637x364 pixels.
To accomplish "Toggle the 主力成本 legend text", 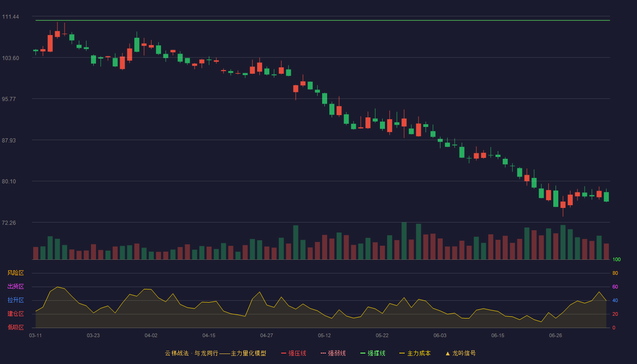I will tap(419, 353).
